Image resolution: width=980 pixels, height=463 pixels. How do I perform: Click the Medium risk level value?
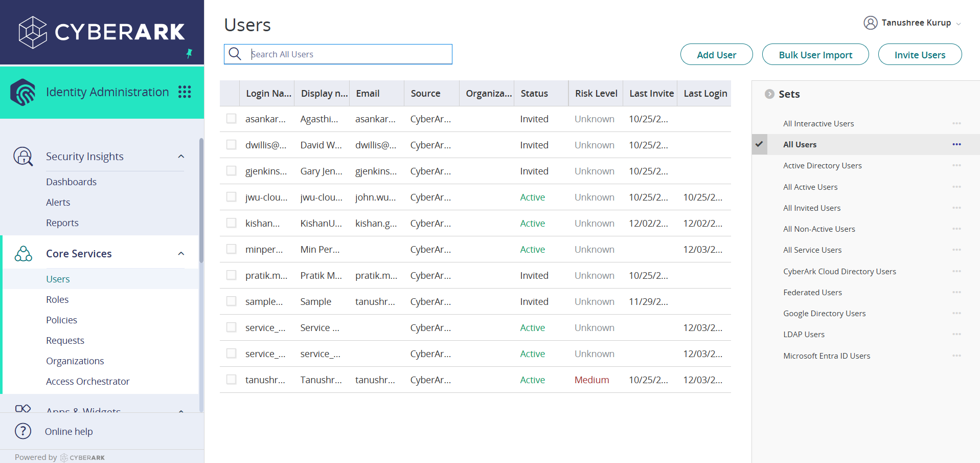coord(591,380)
